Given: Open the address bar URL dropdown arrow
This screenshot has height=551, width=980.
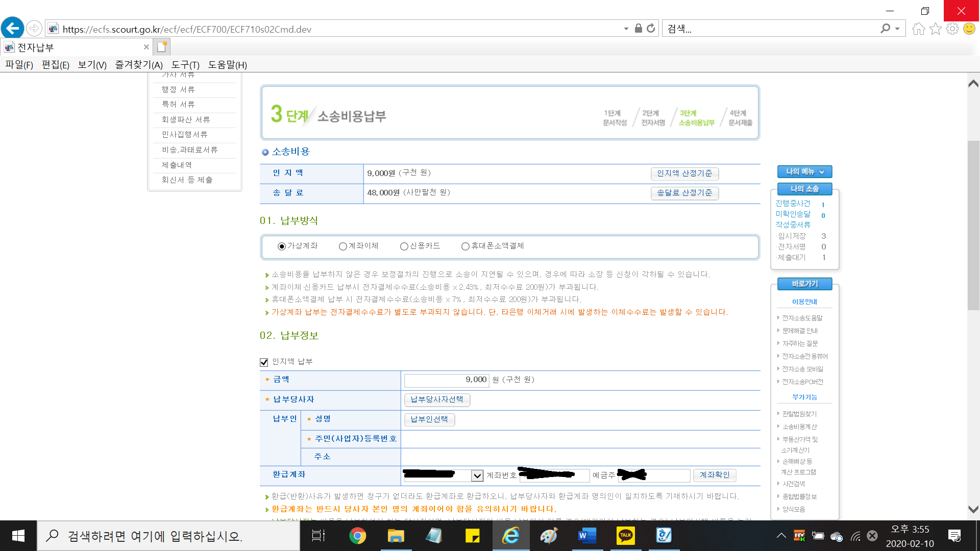Looking at the screenshot, I should point(626,29).
